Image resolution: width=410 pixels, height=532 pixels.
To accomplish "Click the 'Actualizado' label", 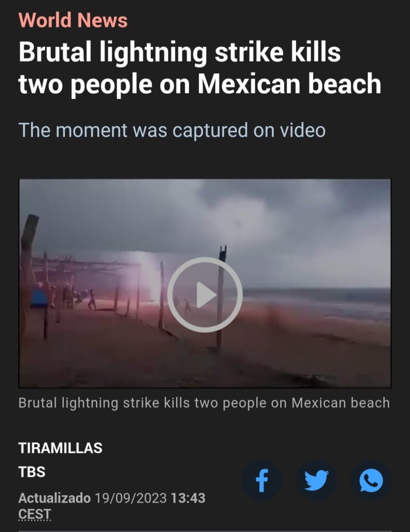I will point(55,498).
